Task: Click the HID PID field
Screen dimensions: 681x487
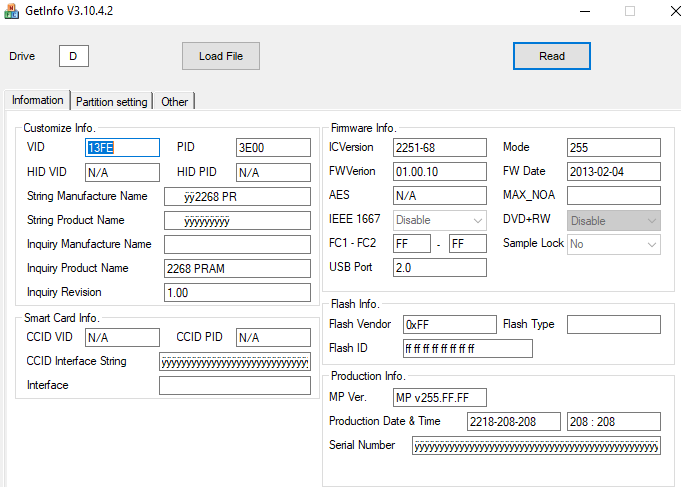Action: click(x=273, y=172)
